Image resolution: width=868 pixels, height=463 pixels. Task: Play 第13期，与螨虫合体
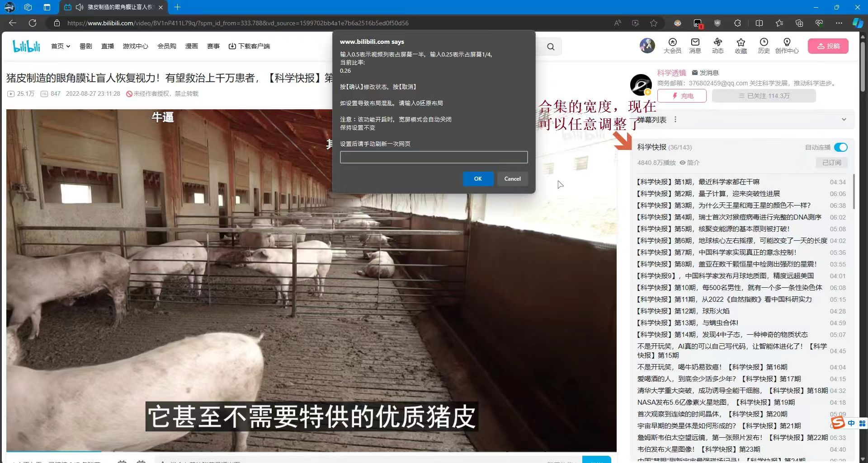pyautogui.click(x=741, y=323)
